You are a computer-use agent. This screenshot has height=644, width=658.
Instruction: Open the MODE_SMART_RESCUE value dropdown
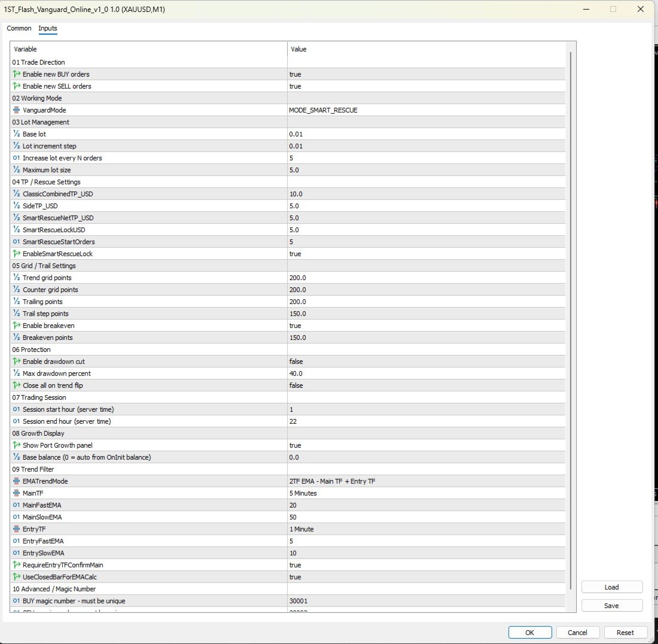pyautogui.click(x=427, y=110)
